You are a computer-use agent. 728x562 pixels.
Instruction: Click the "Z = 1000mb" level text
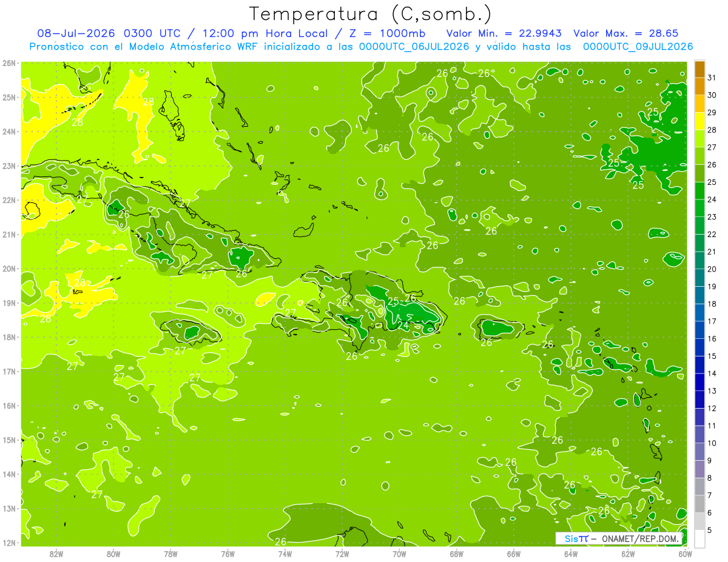pyautogui.click(x=386, y=33)
